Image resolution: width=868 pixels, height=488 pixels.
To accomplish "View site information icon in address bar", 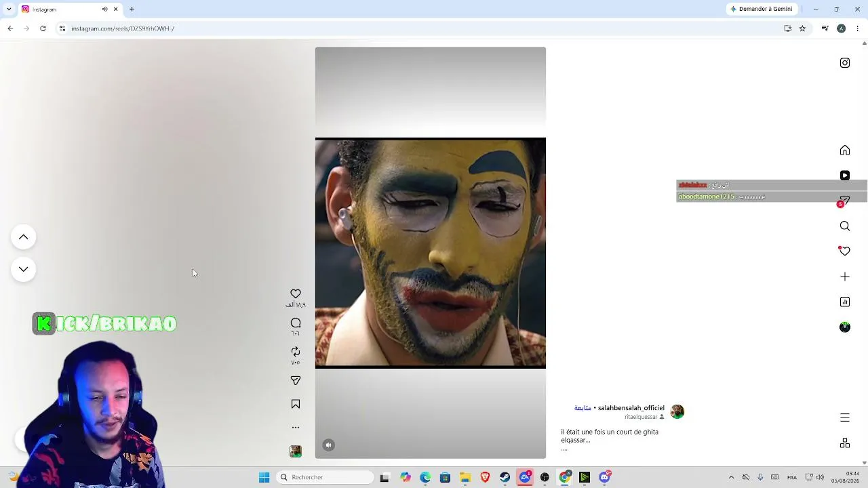I will 62,28.
